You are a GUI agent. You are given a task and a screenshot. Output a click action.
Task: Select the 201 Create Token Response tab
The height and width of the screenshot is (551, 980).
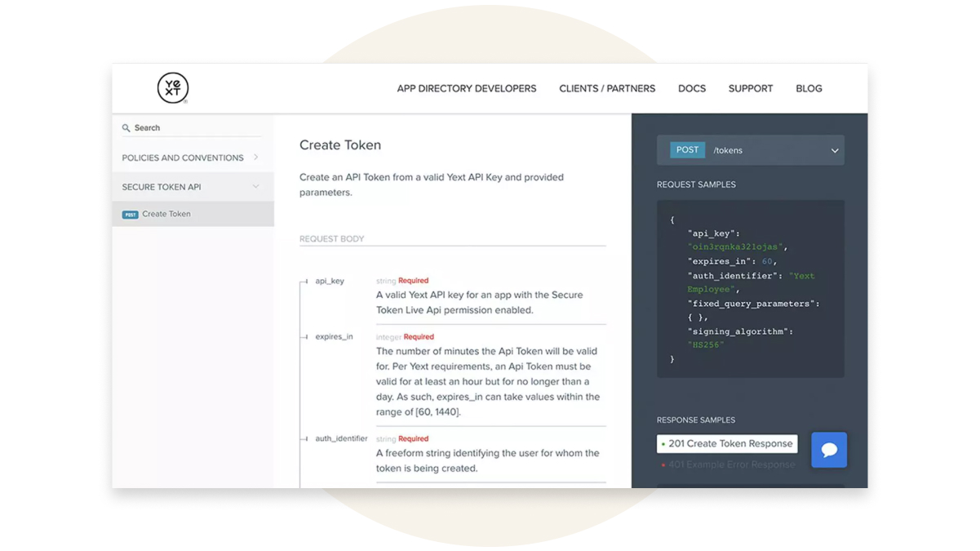[727, 443]
